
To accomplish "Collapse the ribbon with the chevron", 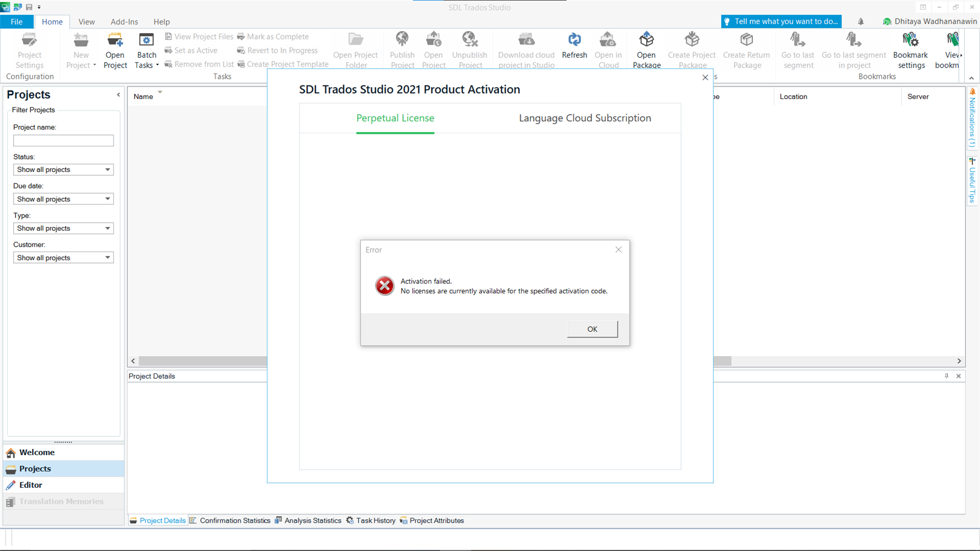I will (972, 78).
